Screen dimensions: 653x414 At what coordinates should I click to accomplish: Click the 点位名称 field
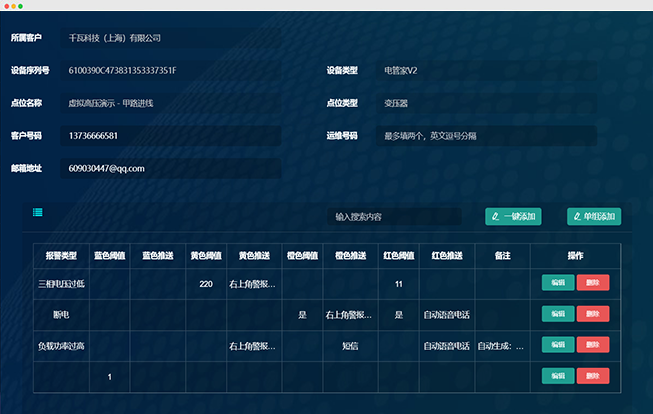coord(170,103)
